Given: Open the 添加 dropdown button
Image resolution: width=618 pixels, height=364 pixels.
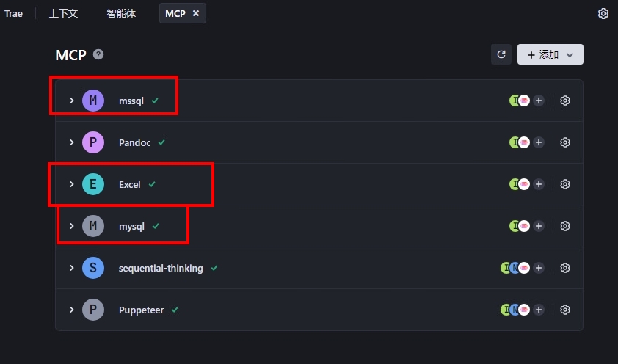Looking at the screenshot, I should 550,54.
